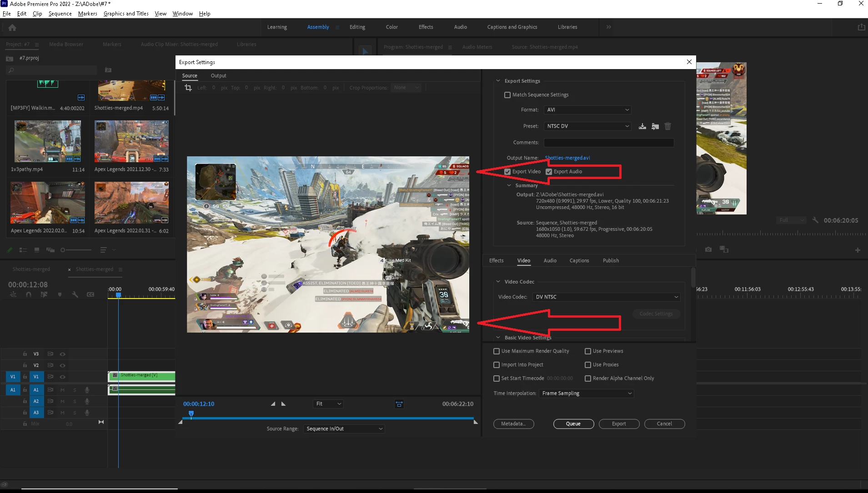This screenshot has height=493, width=868.
Task: Open the Publish tab
Action: [611, 261]
